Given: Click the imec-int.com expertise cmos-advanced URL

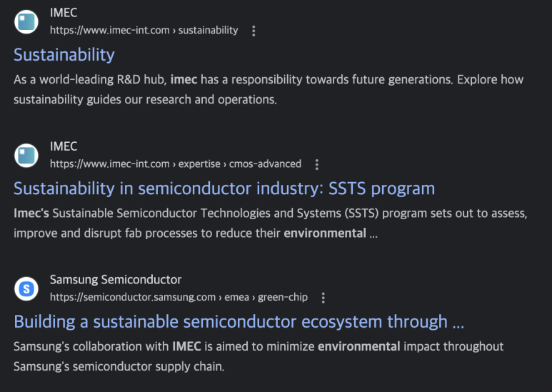Looking at the screenshot, I should coord(176,164).
